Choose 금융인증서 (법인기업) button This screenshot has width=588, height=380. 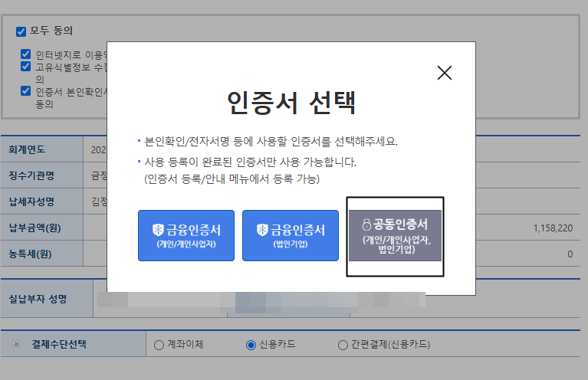(x=291, y=235)
